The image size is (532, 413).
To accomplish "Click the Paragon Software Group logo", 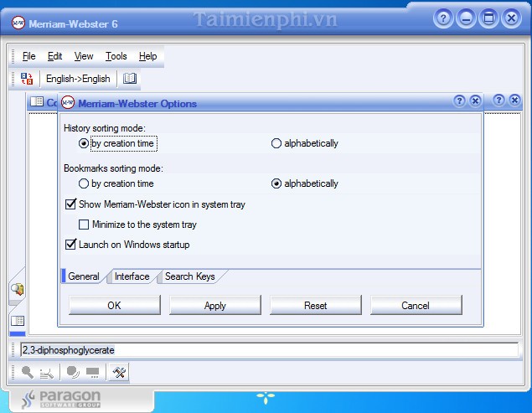I will pyautogui.click(x=61, y=400).
